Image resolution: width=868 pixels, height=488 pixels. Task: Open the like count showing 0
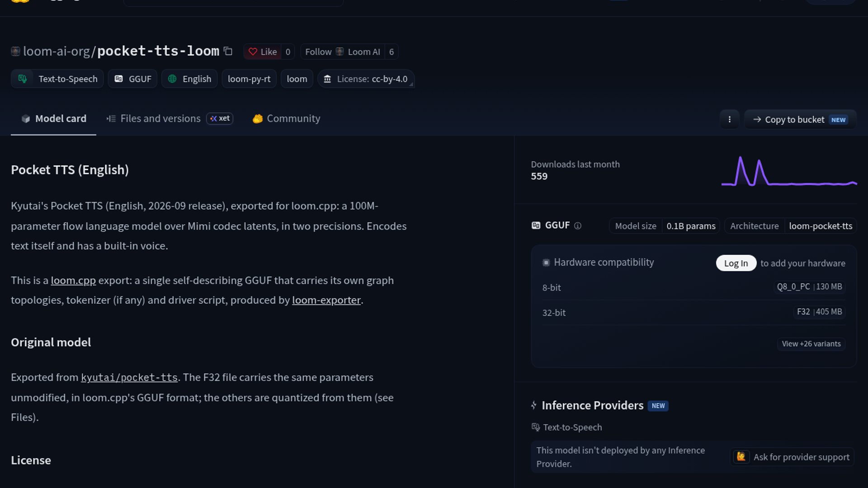(288, 52)
